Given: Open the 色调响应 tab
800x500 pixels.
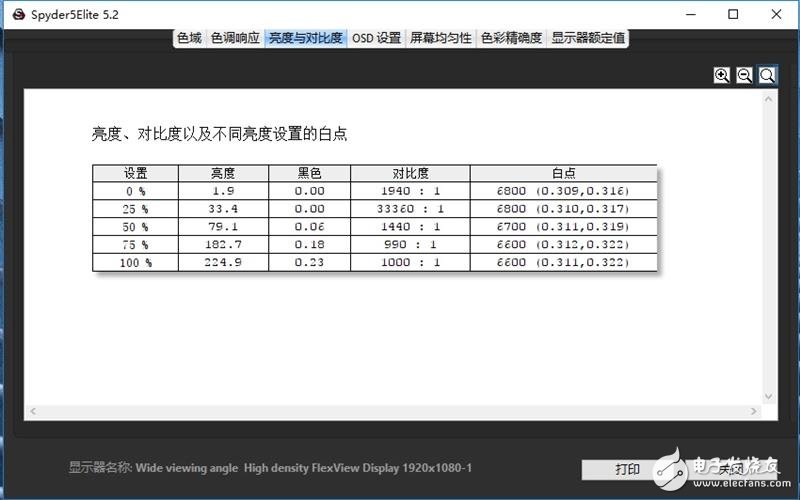Looking at the screenshot, I should point(235,38).
